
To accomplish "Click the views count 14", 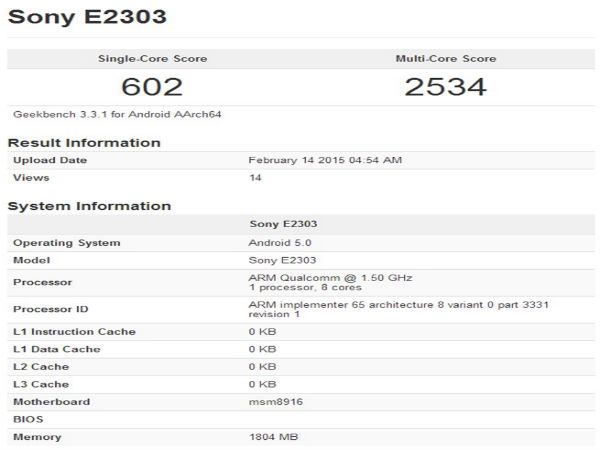I will (255, 178).
